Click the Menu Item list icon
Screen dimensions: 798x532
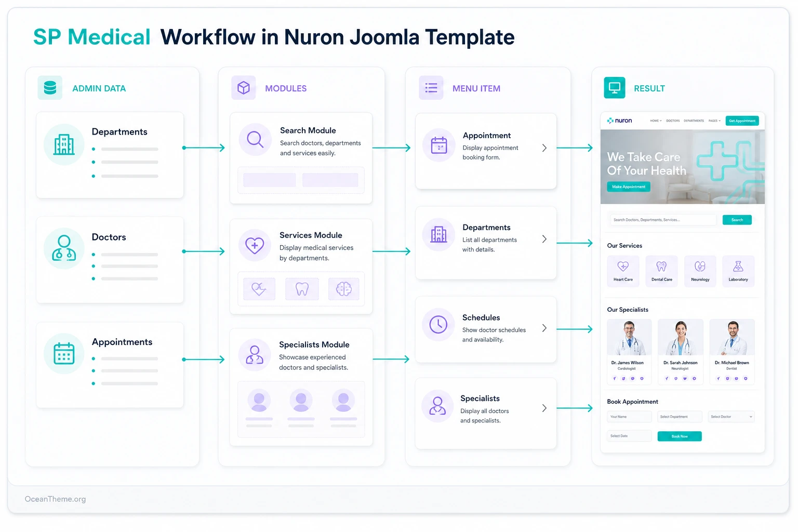[x=431, y=88]
